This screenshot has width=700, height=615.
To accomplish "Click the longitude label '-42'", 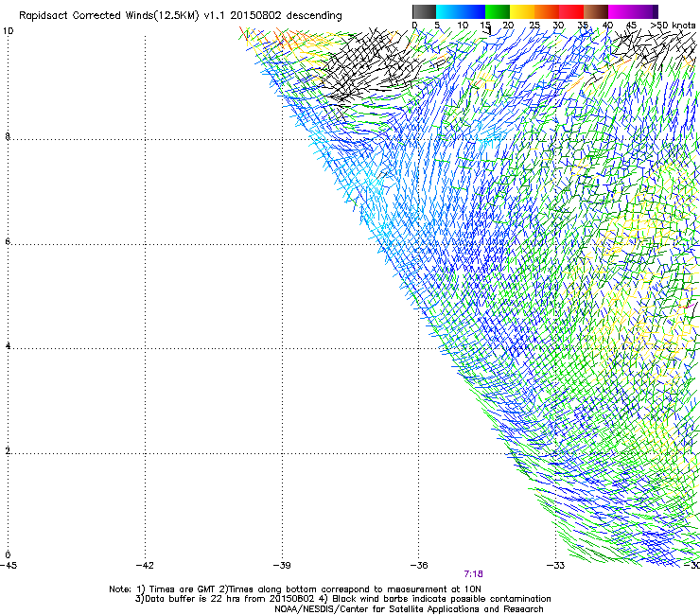I will [145, 566].
